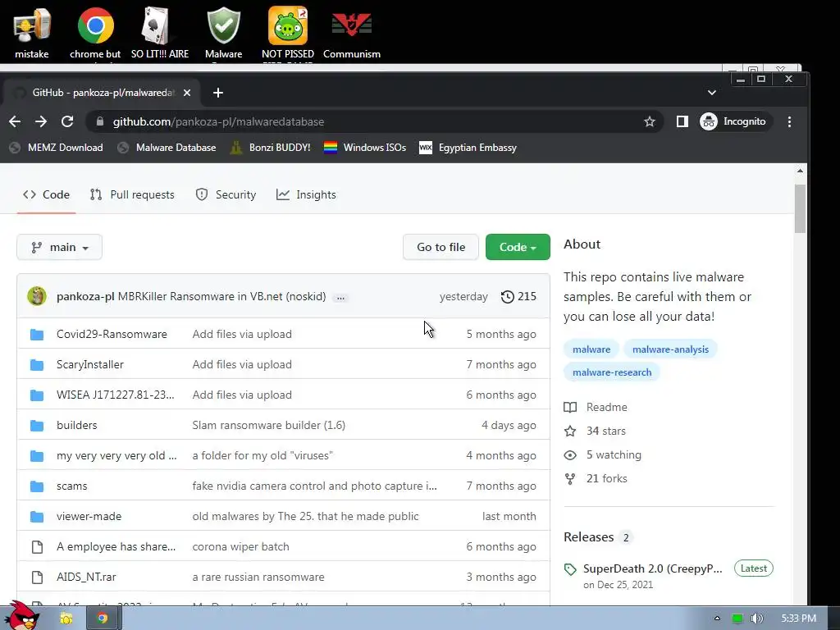Expand the green Code dropdown button
The image size is (840, 630).
(518, 247)
